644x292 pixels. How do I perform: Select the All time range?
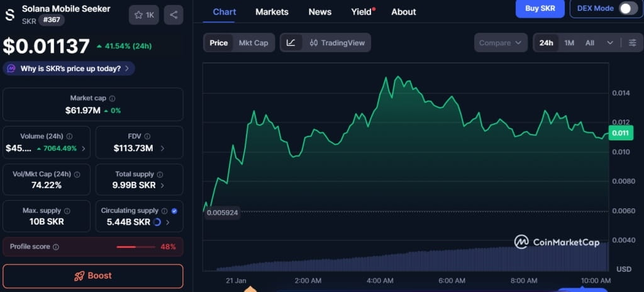[x=590, y=43]
